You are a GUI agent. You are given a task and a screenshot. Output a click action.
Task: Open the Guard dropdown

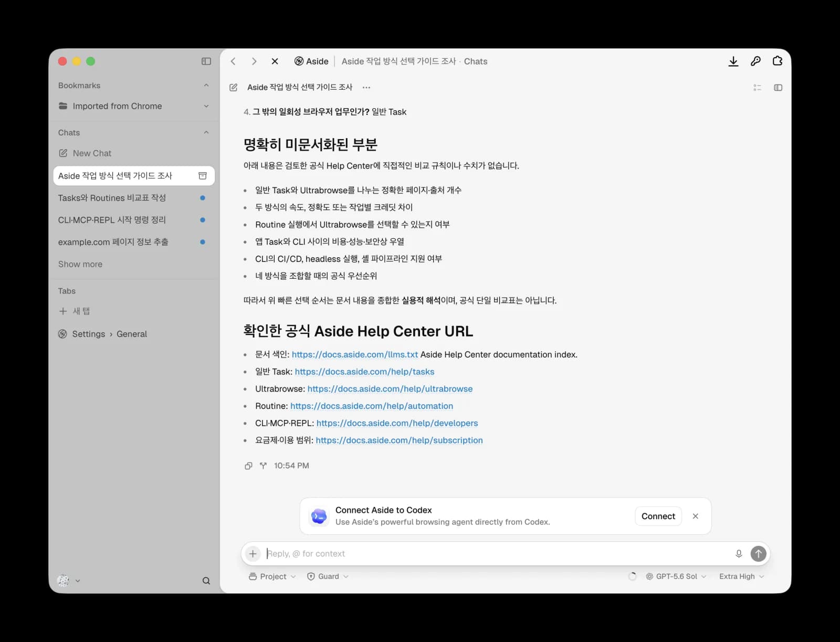pyautogui.click(x=328, y=576)
